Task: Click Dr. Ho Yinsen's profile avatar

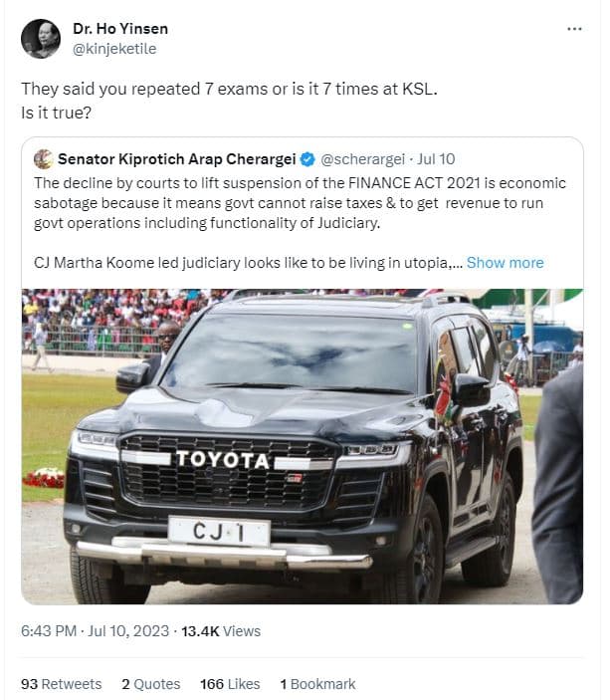Action: (x=41, y=38)
